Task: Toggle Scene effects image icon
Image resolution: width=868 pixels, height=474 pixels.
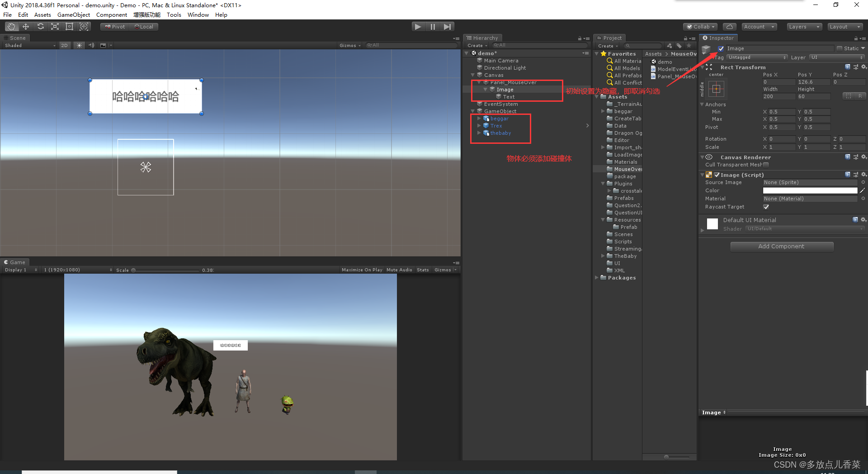Action: click(x=103, y=45)
